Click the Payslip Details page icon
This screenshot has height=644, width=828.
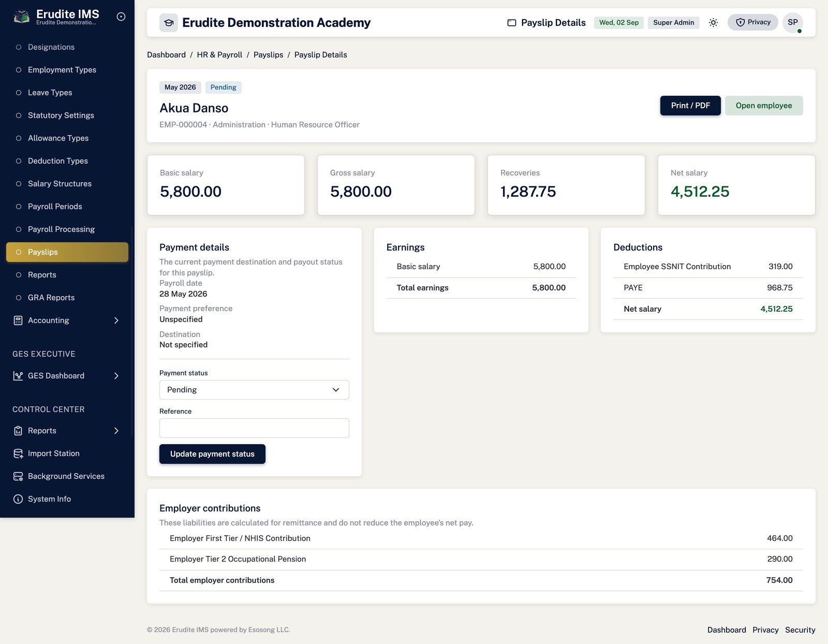pos(512,23)
